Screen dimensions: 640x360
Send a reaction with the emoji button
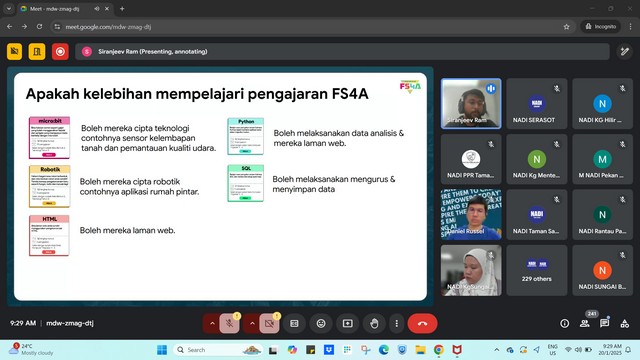[x=321, y=323]
